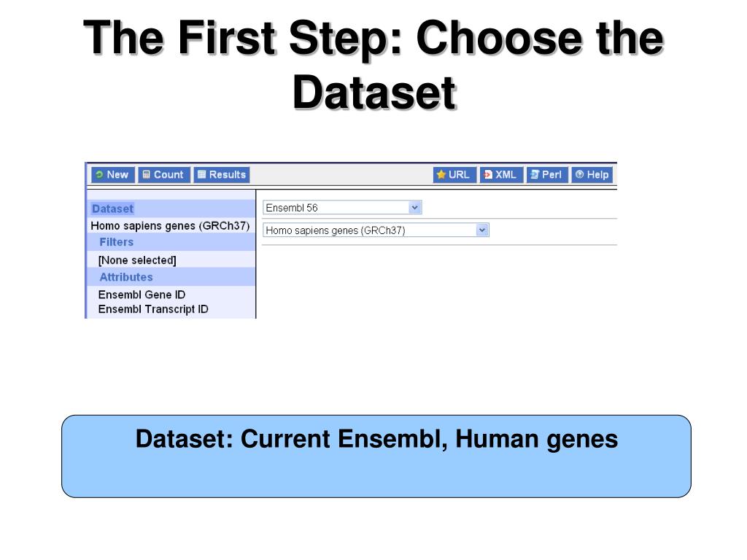
Task: Click the star icon on URL button
Action: [441, 175]
